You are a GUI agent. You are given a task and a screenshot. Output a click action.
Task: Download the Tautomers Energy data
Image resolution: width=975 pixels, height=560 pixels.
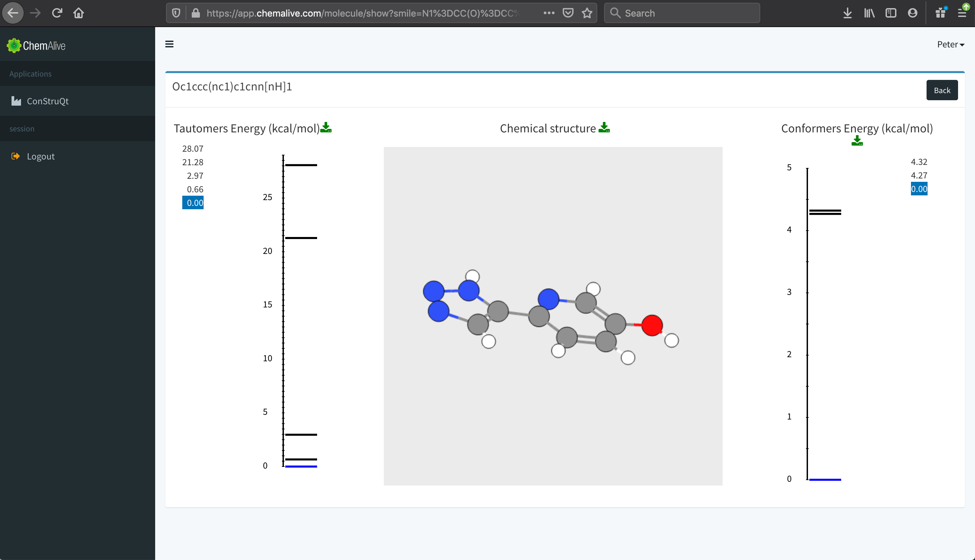coord(326,127)
